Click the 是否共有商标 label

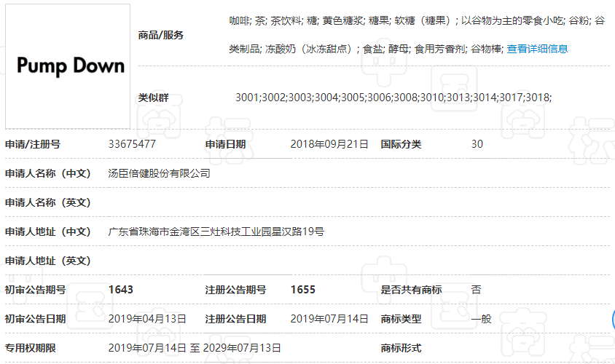click(x=411, y=290)
